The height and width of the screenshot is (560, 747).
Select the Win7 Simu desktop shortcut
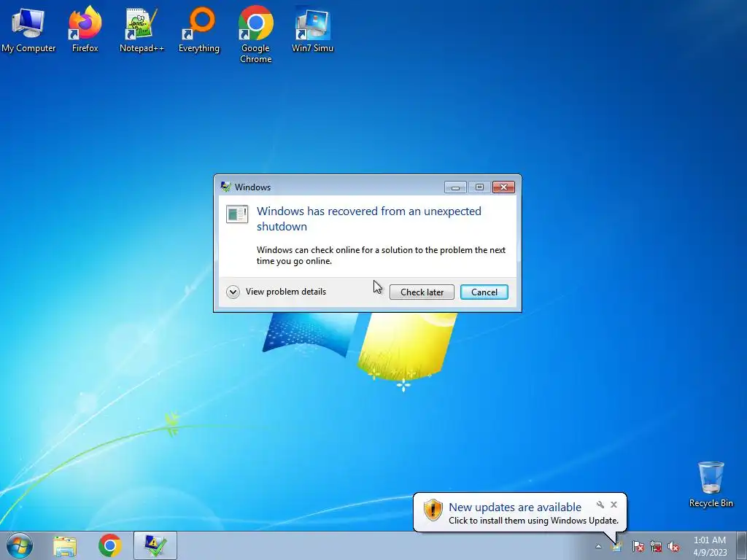pos(312,29)
